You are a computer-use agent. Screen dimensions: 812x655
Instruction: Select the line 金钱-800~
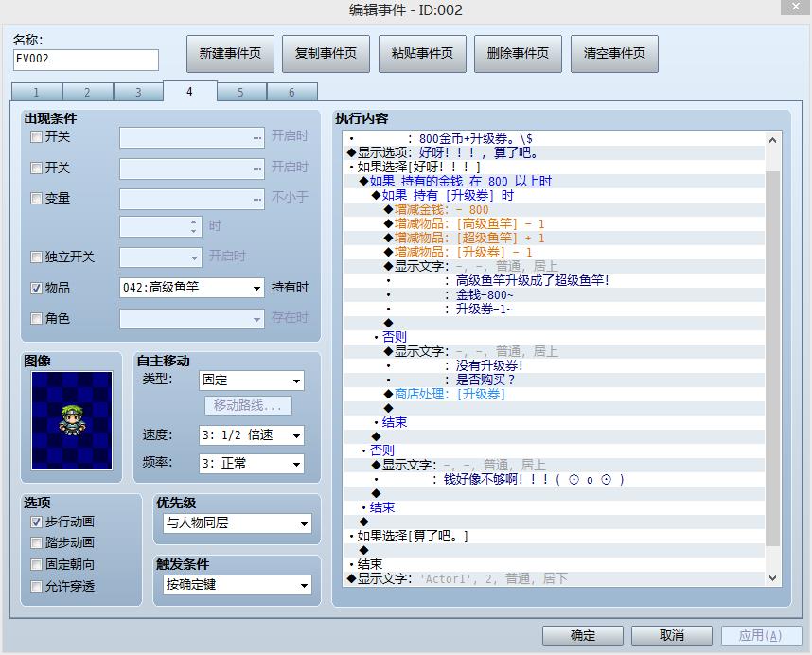pos(554,294)
